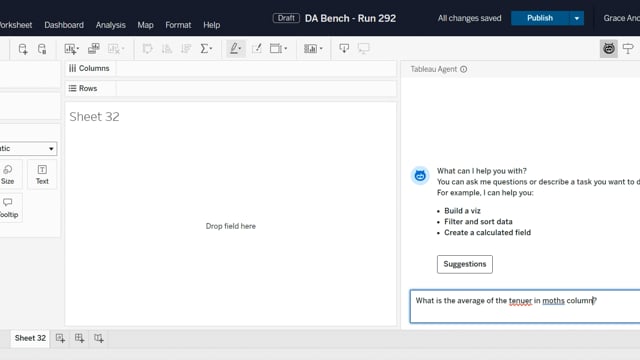Click the Highlight pen toolbar icon
This screenshot has width=640, height=360.
(236, 49)
